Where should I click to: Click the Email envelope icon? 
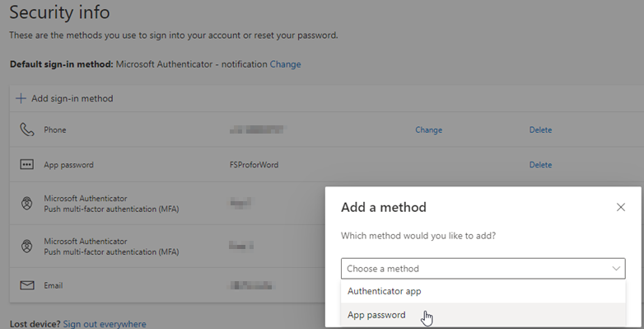[26, 285]
